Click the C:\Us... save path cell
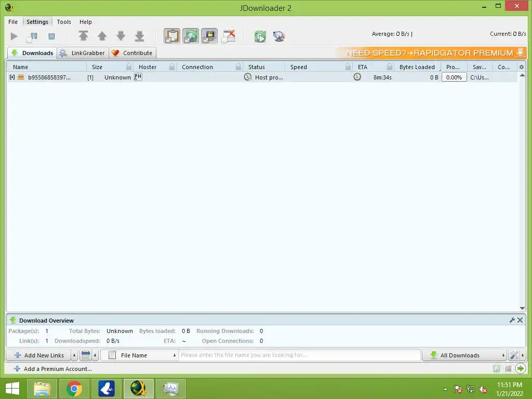The width and height of the screenshot is (532, 399). pyautogui.click(x=480, y=77)
